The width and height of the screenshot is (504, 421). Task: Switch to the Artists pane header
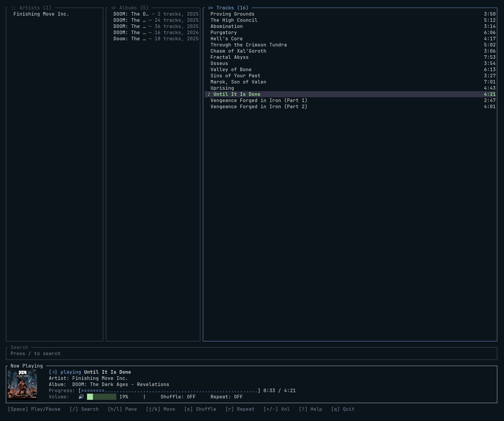tap(31, 8)
